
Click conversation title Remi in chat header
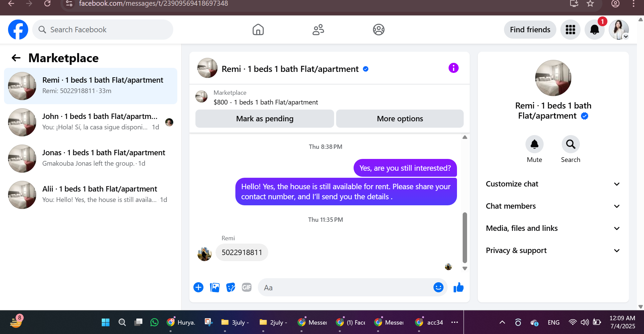coord(290,69)
